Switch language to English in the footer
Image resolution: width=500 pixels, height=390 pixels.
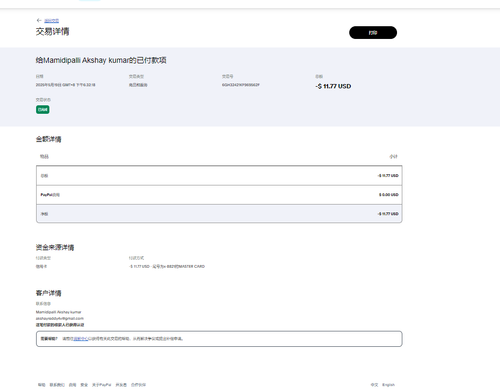coord(388,385)
